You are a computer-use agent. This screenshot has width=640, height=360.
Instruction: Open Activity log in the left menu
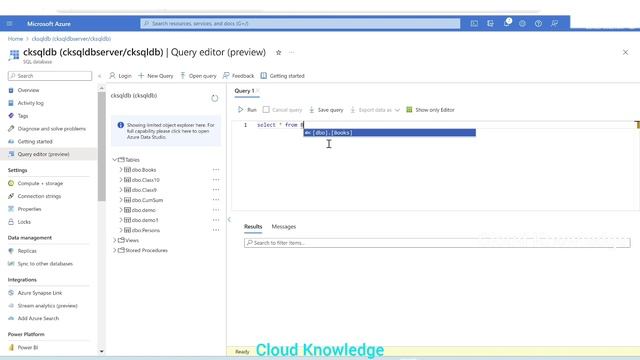click(30, 103)
